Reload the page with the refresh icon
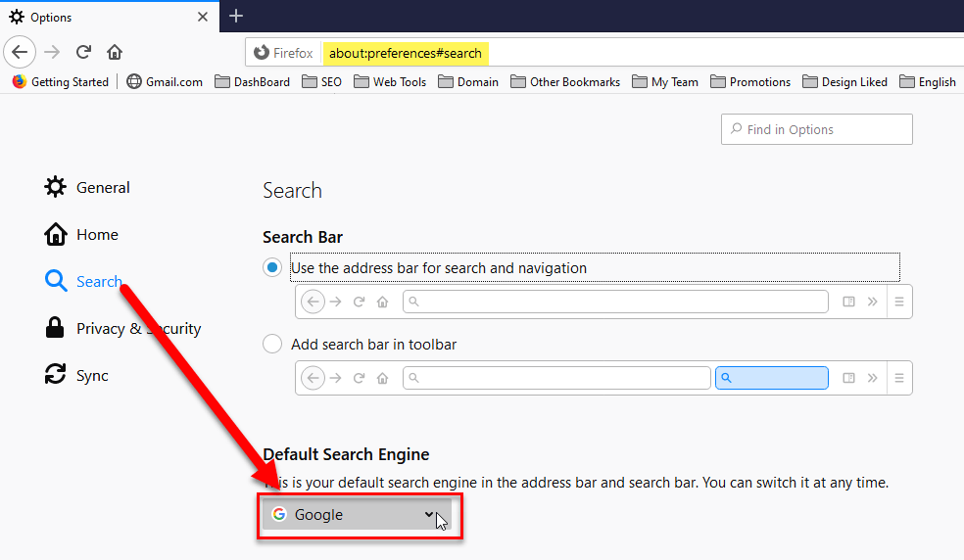The image size is (964, 560). [x=83, y=52]
